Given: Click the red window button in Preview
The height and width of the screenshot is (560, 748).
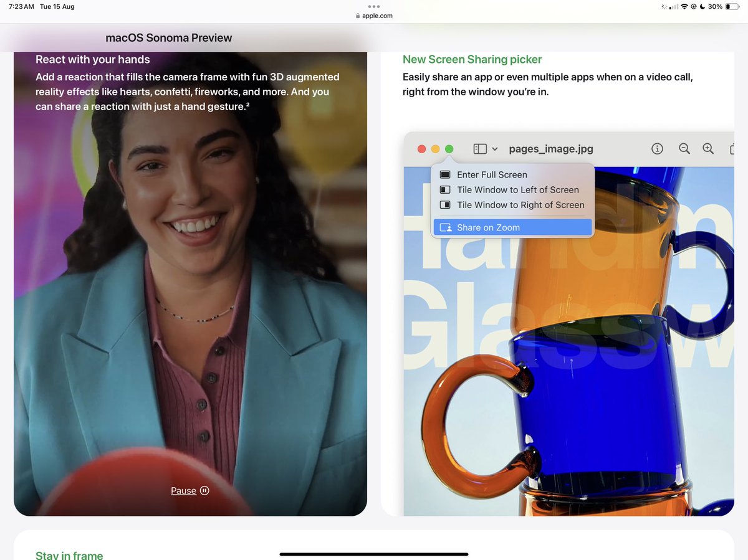Looking at the screenshot, I should click(x=421, y=149).
